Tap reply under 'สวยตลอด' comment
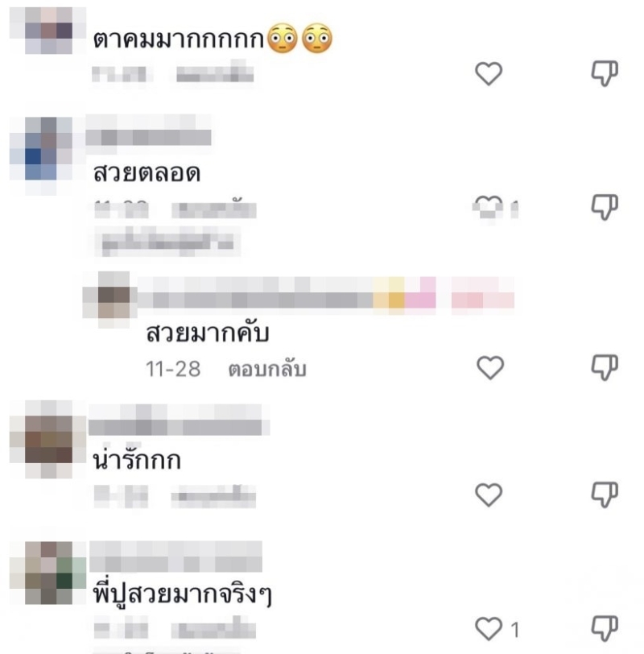Screen dimensions: 644x654 pyautogui.click(x=214, y=209)
